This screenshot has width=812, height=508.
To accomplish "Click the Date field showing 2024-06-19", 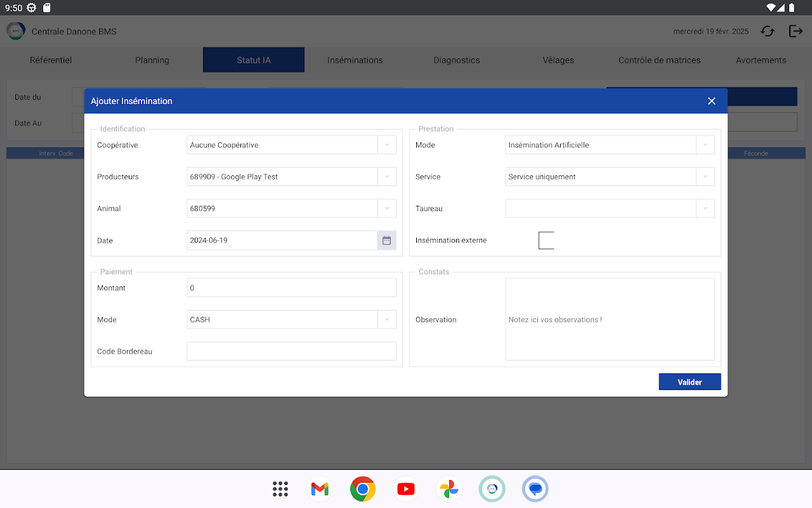I will pos(282,241).
